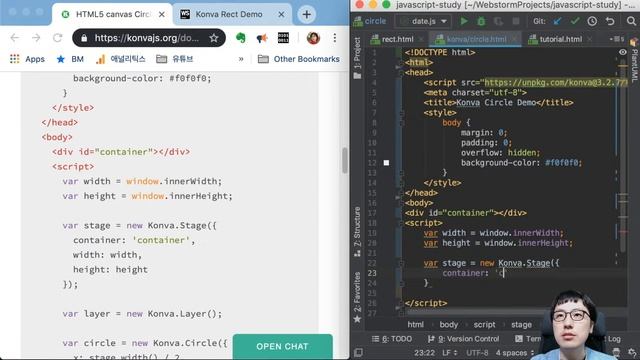640x360 pixels.
Task: Open the Terminal tool window
Action: [529, 339]
